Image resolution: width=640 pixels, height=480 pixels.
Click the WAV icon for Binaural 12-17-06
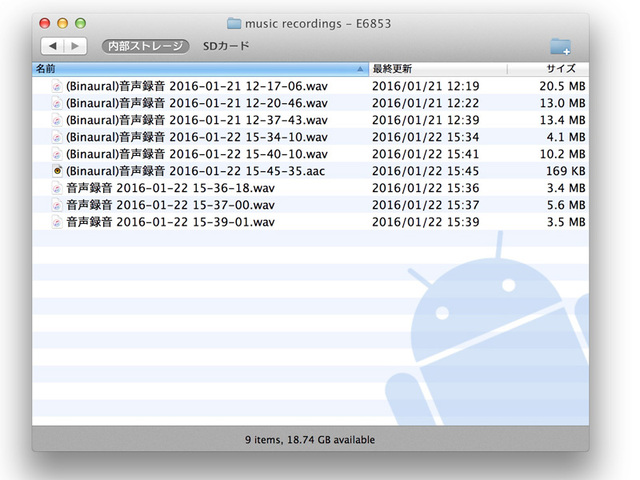click(57, 86)
